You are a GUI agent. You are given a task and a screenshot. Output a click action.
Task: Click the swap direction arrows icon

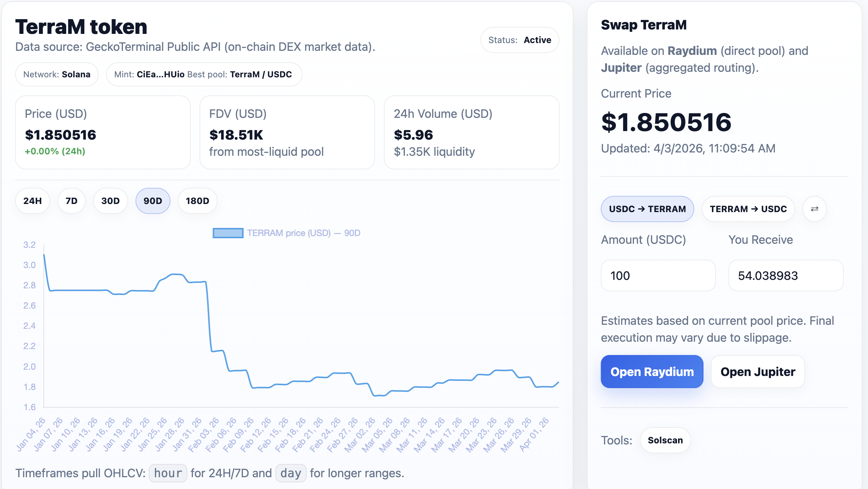click(814, 209)
